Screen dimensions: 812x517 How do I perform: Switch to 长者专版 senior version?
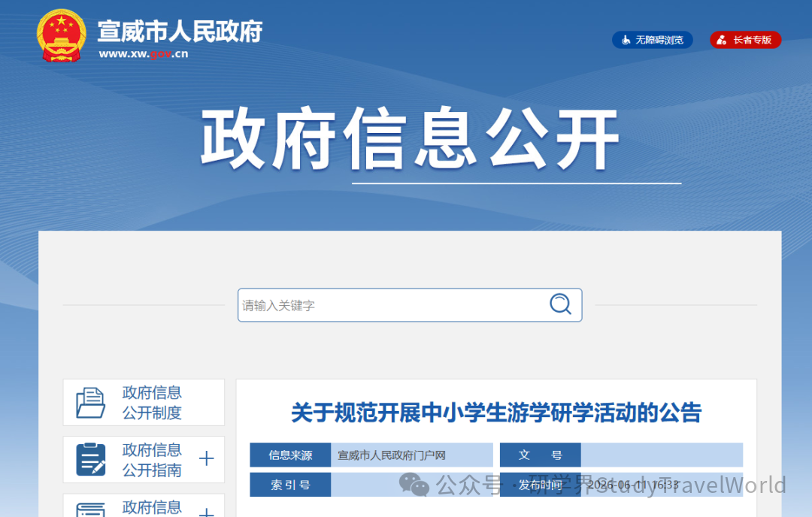[x=745, y=40]
